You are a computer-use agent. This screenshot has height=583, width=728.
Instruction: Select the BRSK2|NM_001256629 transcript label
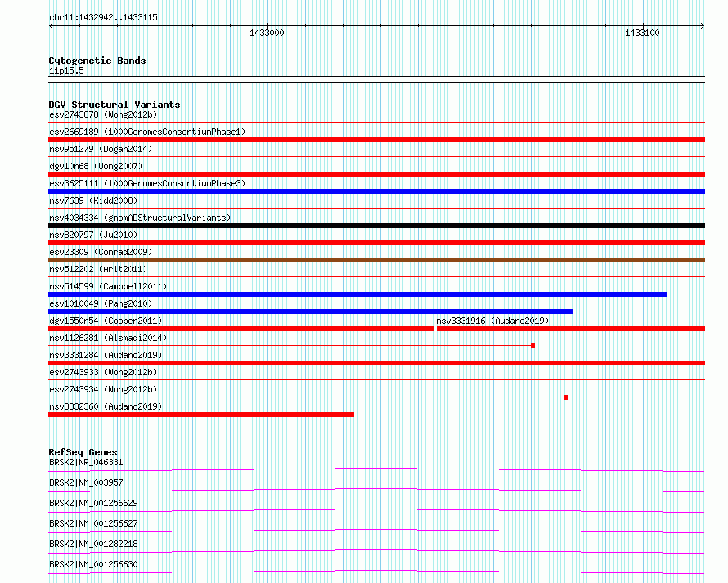click(93, 503)
